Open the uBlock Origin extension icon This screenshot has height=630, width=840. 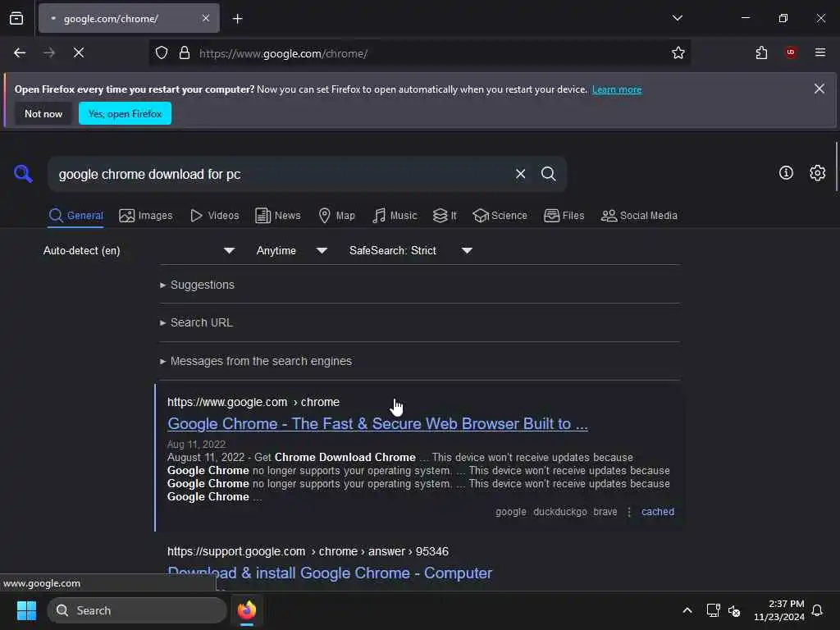[x=791, y=52]
